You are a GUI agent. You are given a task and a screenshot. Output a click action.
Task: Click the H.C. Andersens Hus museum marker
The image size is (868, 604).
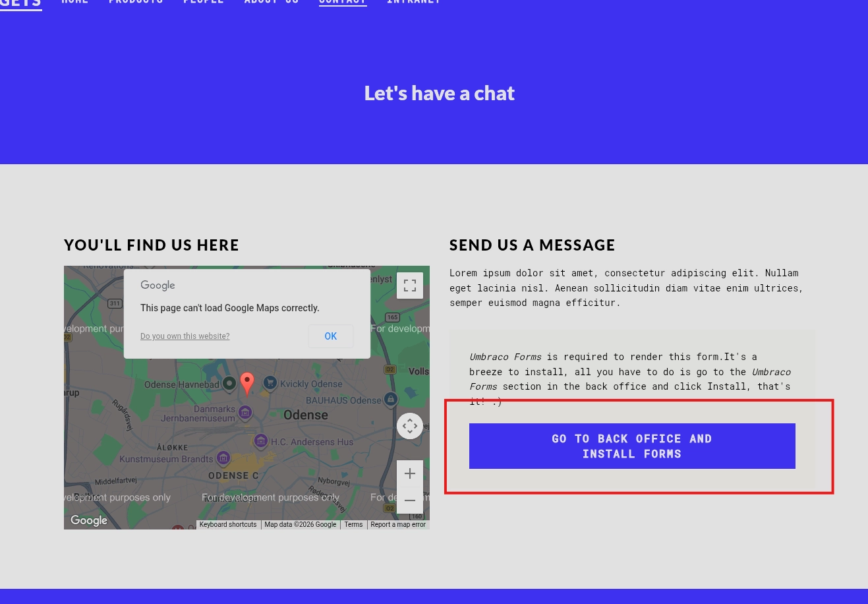(261, 440)
